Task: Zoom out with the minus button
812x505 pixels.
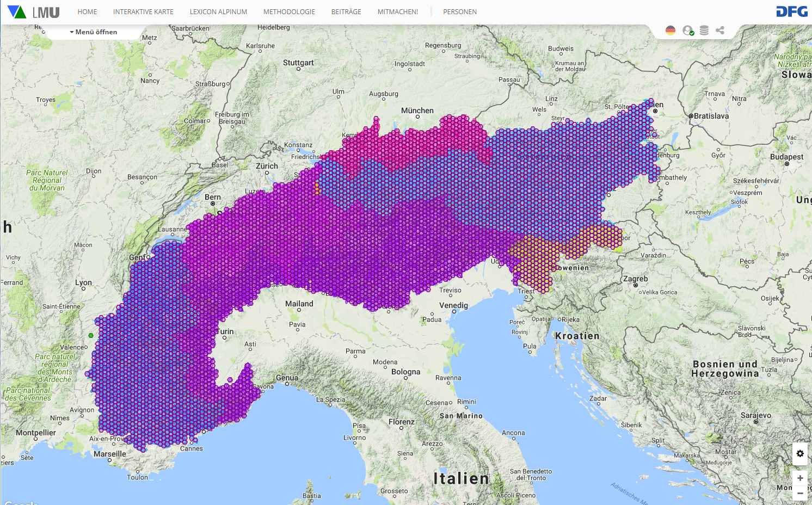Action: pyautogui.click(x=799, y=493)
